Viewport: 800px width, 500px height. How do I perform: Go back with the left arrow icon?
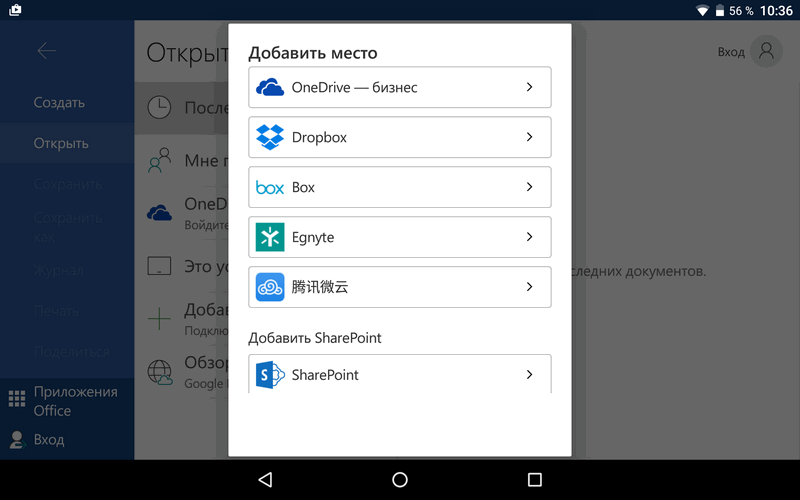(x=46, y=51)
